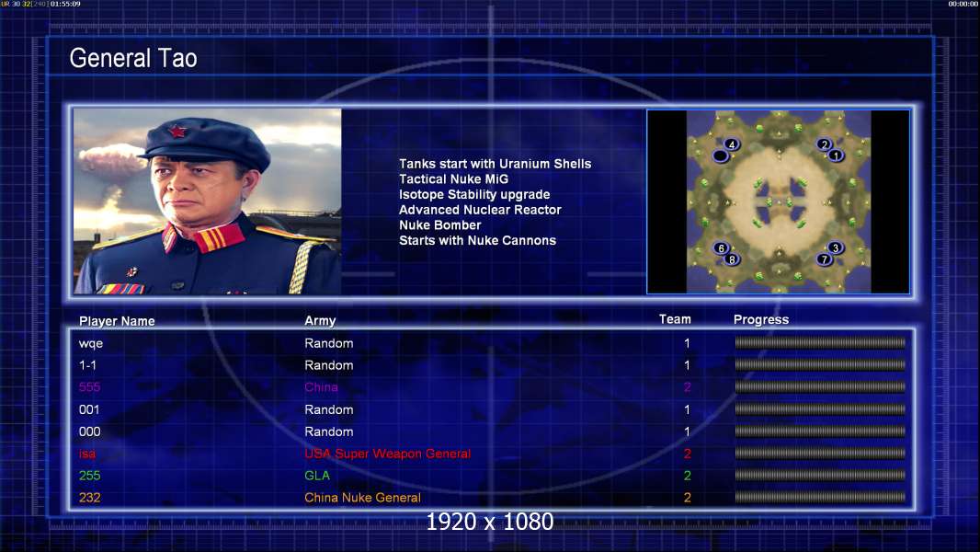Select player row wqe
Screen dimensions: 980x552
tap(492, 342)
